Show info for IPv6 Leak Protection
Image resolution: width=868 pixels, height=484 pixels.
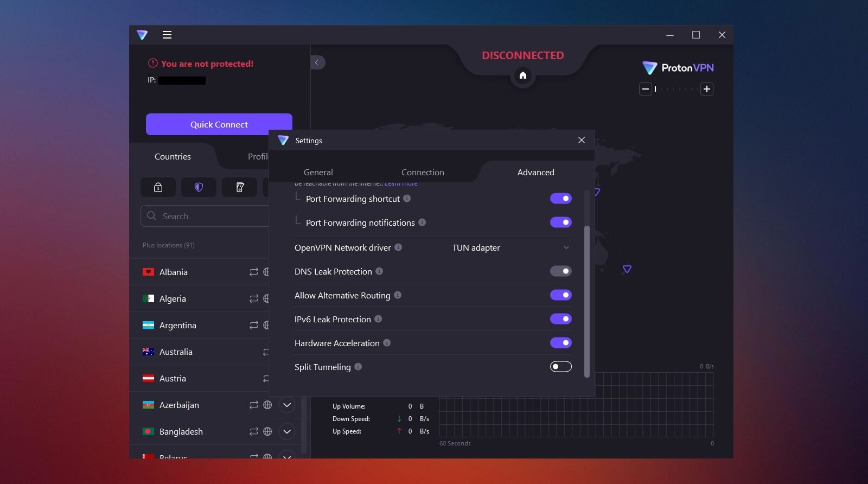click(x=378, y=319)
